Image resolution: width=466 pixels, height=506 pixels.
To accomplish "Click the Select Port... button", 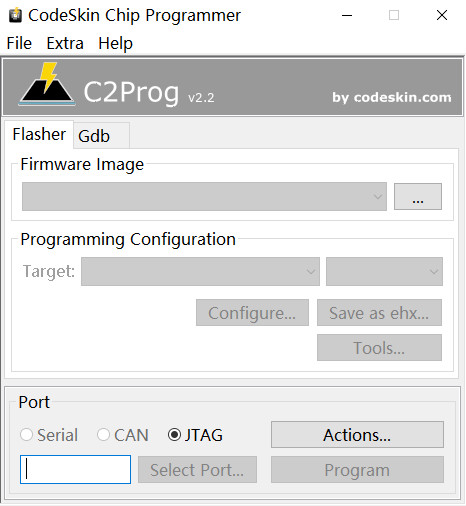I will click(x=197, y=470).
